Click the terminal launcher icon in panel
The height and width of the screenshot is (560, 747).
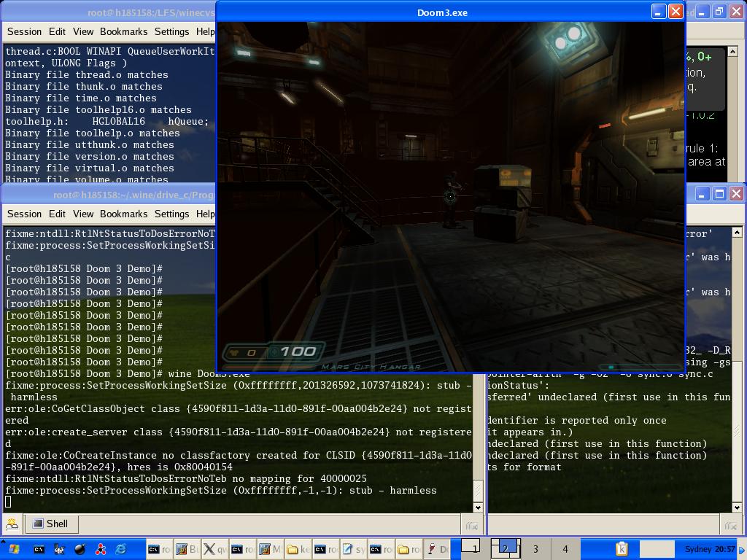39,549
